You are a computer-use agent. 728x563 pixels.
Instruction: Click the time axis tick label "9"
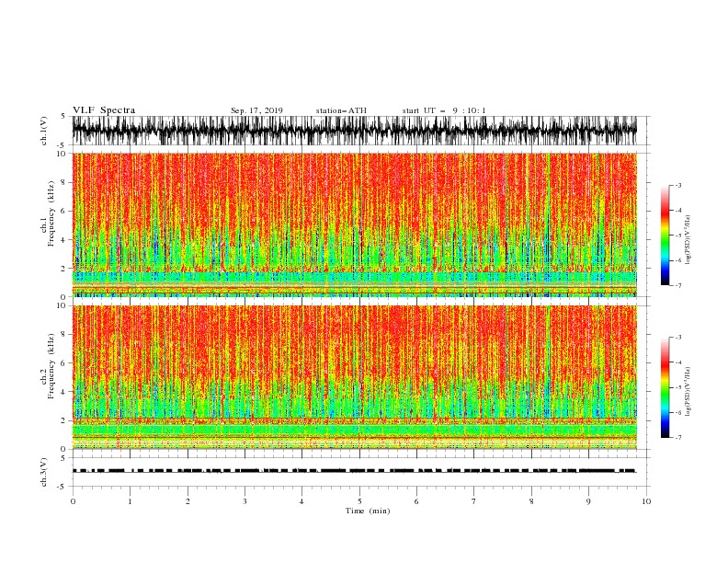click(588, 501)
